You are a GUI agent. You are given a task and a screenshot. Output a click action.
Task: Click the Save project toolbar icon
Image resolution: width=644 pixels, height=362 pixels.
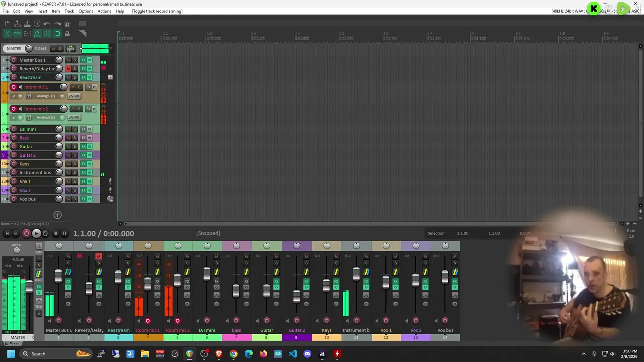(27, 24)
